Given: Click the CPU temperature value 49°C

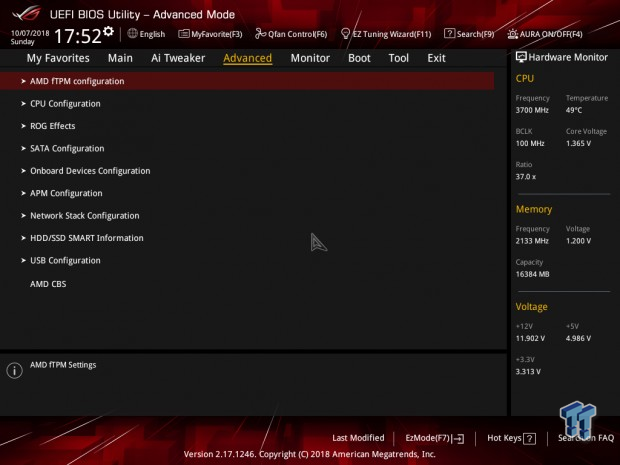Looking at the screenshot, I should [x=574, y=110].
